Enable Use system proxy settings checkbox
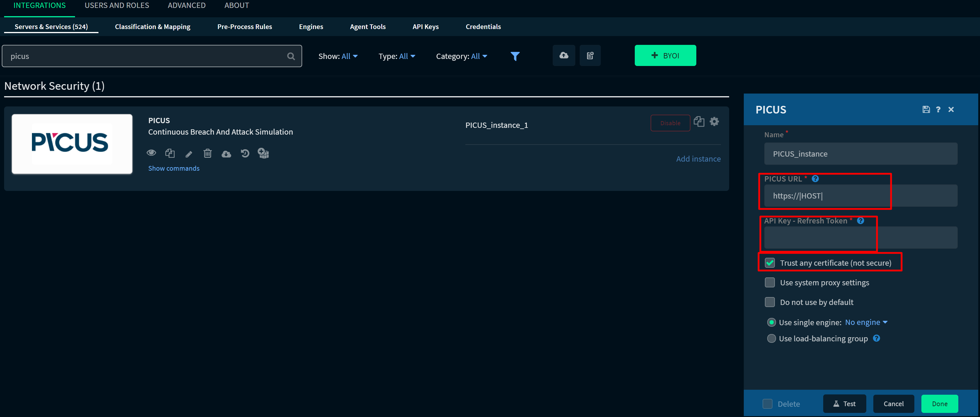Viewport: 980px width, 417px height. 770,283
